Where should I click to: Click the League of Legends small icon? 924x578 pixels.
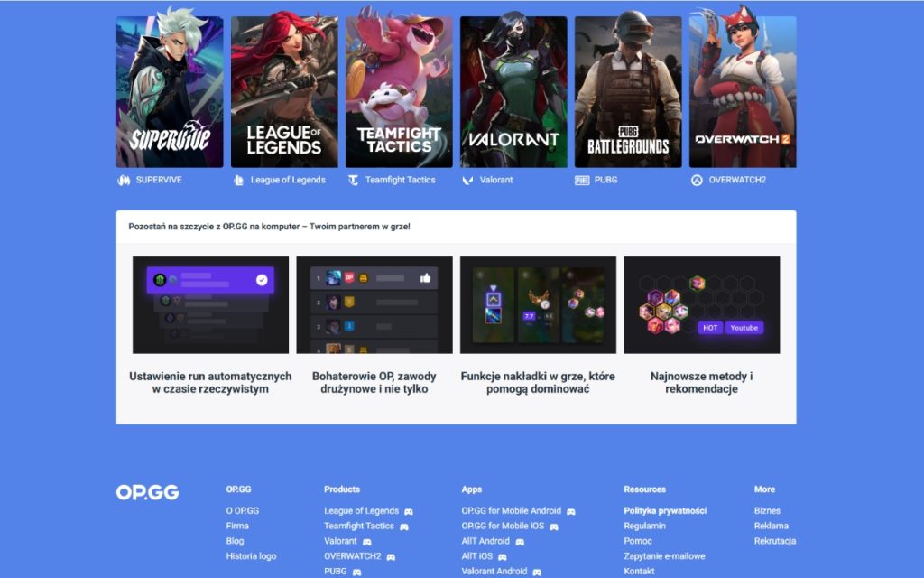click(x=239, y=180)
